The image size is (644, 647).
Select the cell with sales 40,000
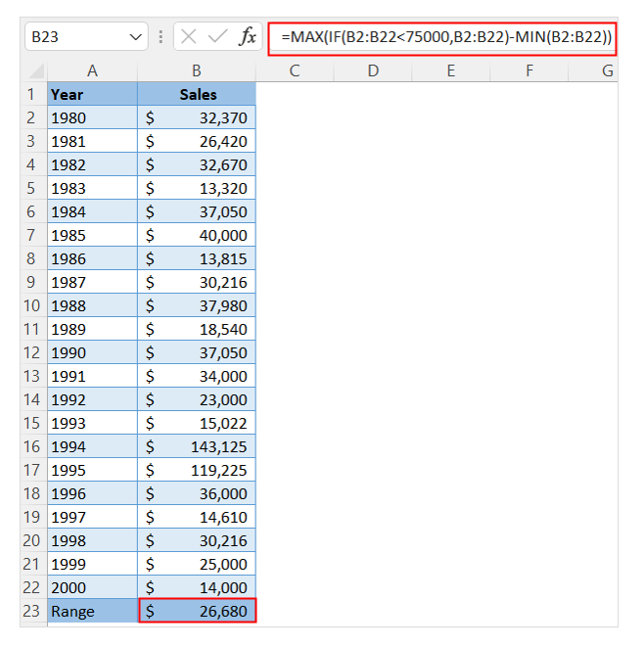coord(197,235)
